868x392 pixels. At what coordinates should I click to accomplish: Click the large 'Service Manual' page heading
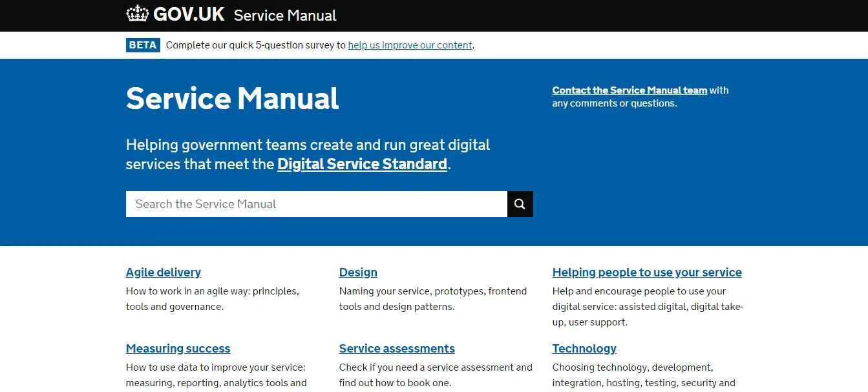coord(232,99)
